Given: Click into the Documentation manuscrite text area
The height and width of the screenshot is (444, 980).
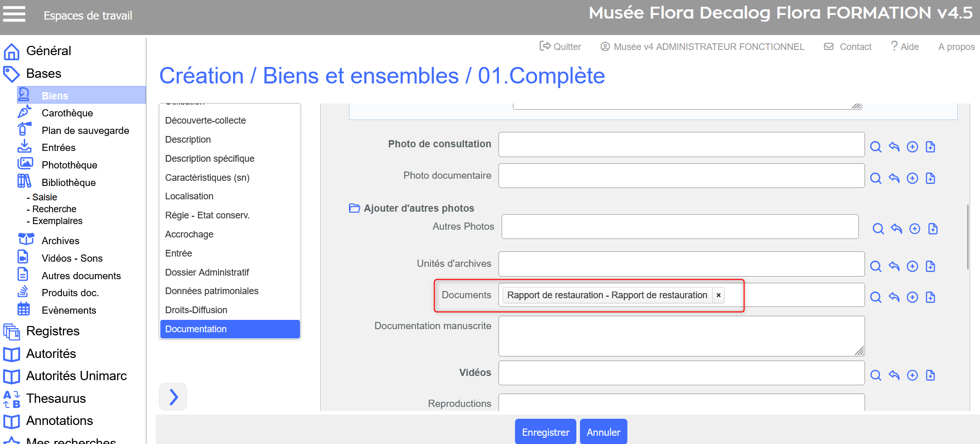Looking at the screenshot, I should 680,336.
